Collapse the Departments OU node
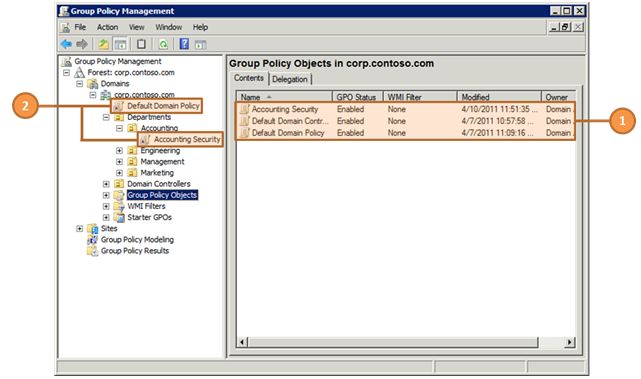This screenshot has height=379, width=641. click(x=106, y=117)
